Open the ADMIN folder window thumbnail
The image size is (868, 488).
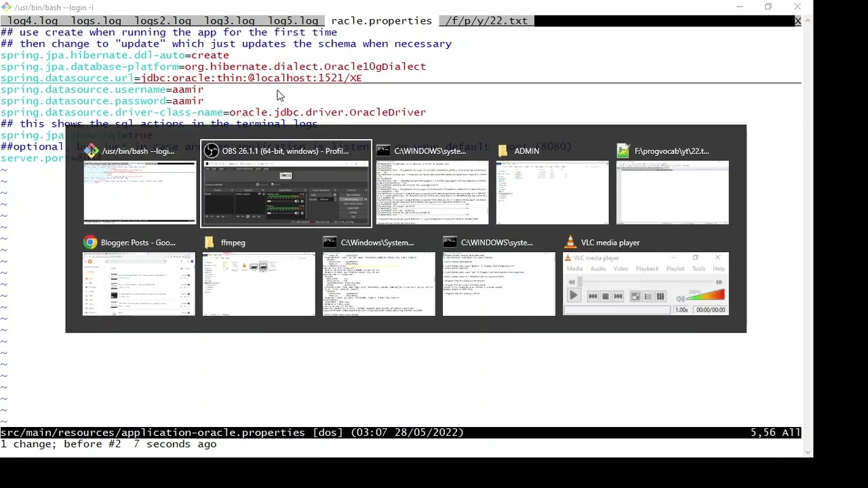click(553, 192)
